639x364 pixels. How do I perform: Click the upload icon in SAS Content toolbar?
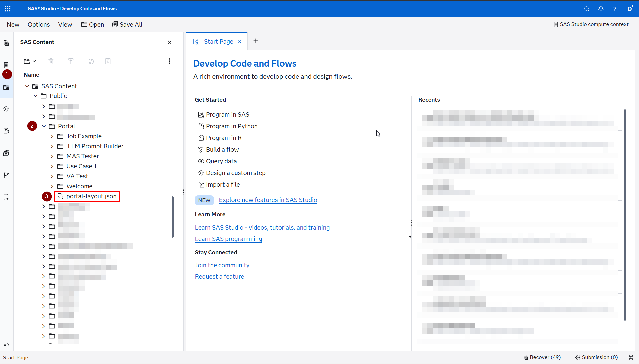pos(71,61)
